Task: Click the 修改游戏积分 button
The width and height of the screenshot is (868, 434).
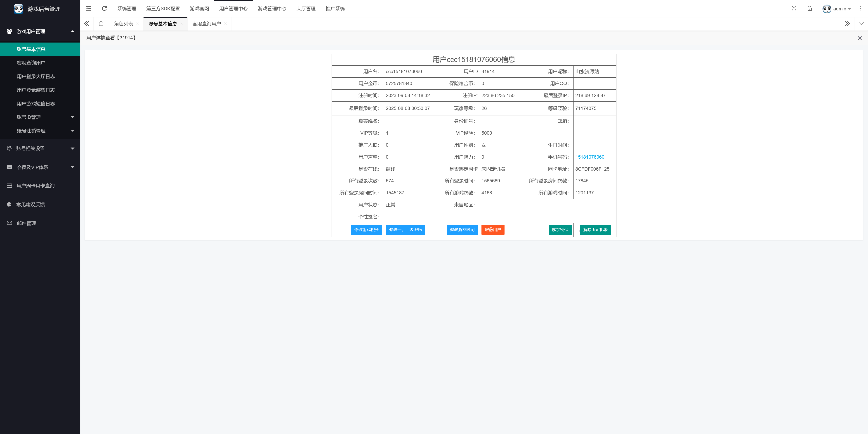Action: pos(366,230)
